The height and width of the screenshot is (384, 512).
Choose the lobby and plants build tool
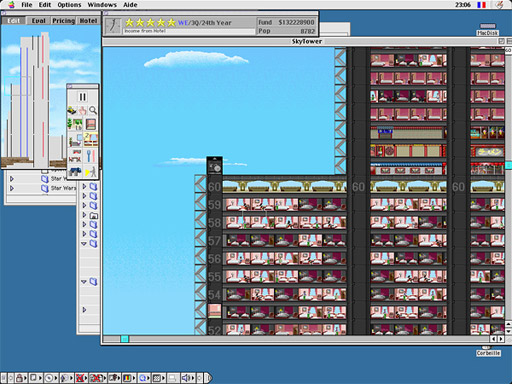[x=75, y=124]
